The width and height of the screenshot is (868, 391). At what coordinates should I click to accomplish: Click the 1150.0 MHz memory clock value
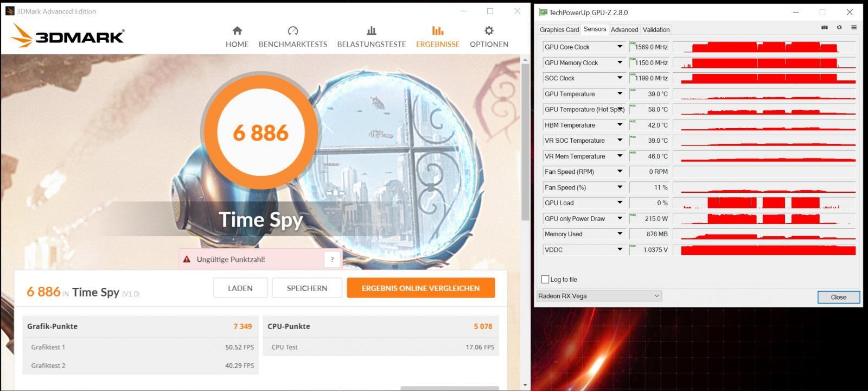pos(649,63)
